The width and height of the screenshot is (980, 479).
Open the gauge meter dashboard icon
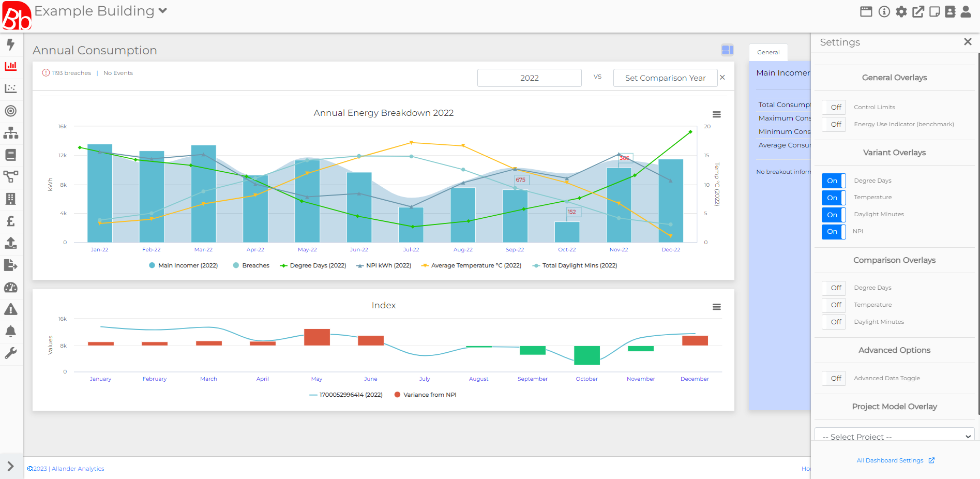11,288
